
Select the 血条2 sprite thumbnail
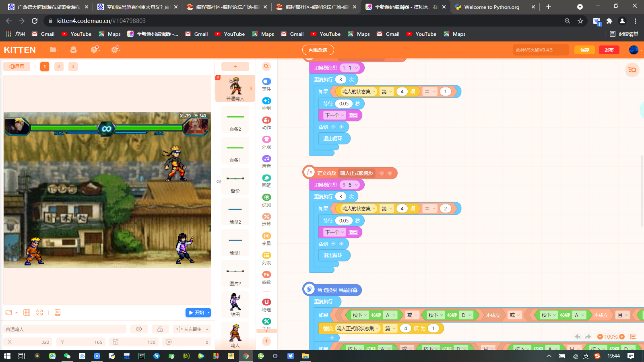[x=235, y=119]
